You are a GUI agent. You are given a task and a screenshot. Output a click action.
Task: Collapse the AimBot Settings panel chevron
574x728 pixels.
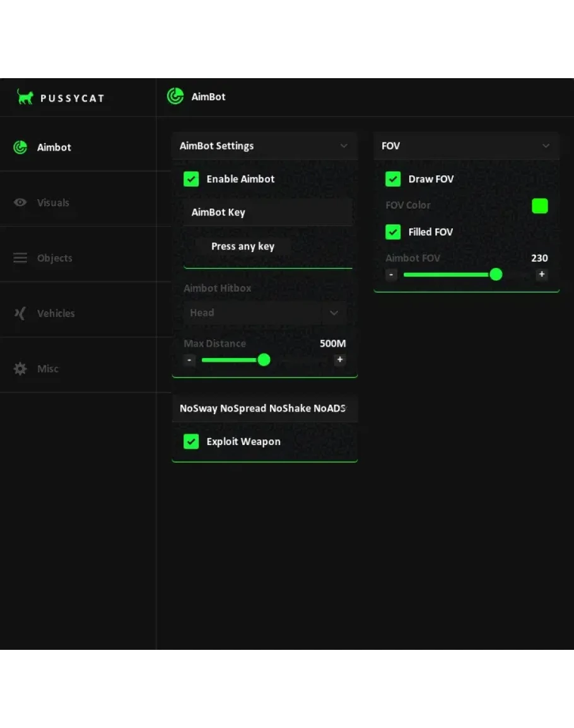click(x=344, y=146)
